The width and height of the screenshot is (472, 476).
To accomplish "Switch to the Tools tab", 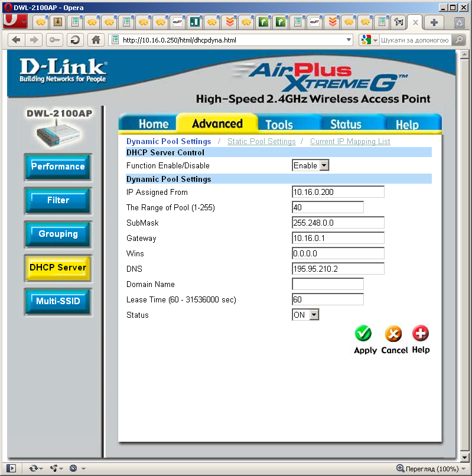I will (x=279, y=125).
